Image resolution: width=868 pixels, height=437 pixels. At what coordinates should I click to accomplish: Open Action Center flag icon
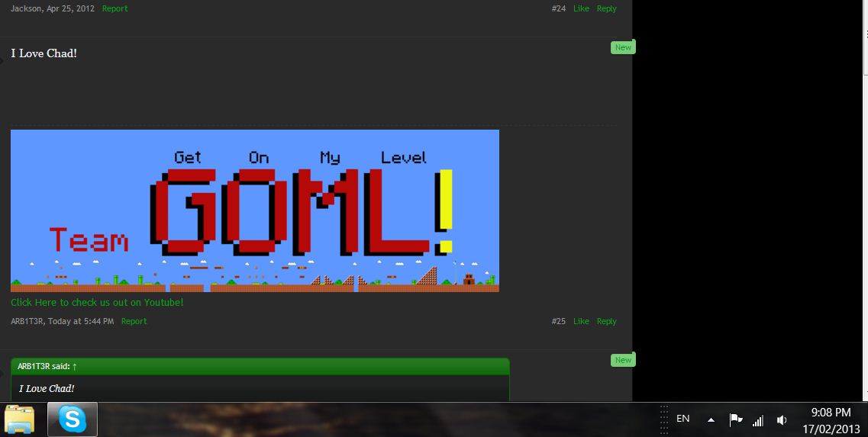tap(736, 420)
